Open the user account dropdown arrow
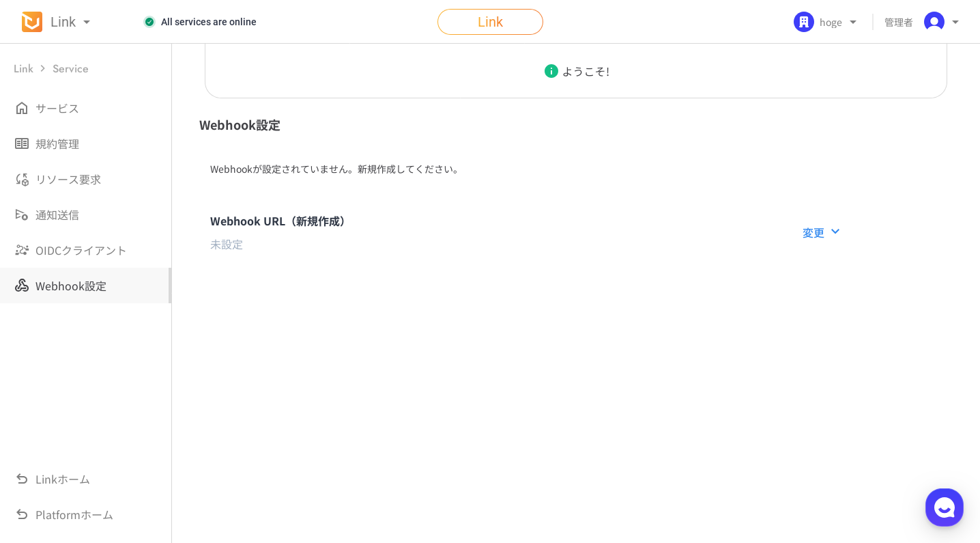 tap(955, 22)
